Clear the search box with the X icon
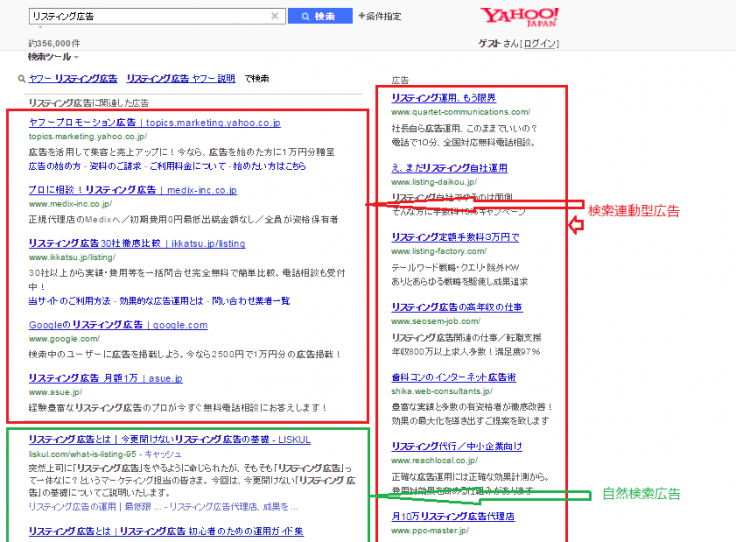Screen dimensions: 736x542 point(275,16)
